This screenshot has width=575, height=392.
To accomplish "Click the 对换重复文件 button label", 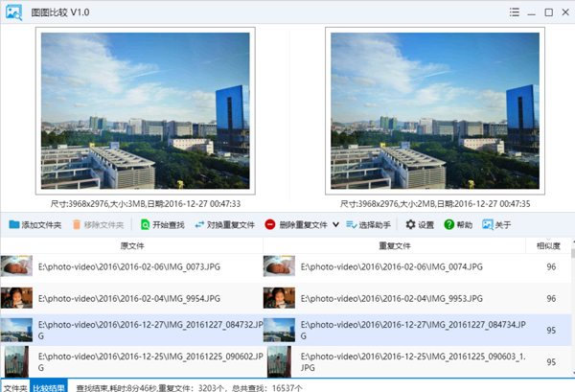I will [x=230, y=225].
